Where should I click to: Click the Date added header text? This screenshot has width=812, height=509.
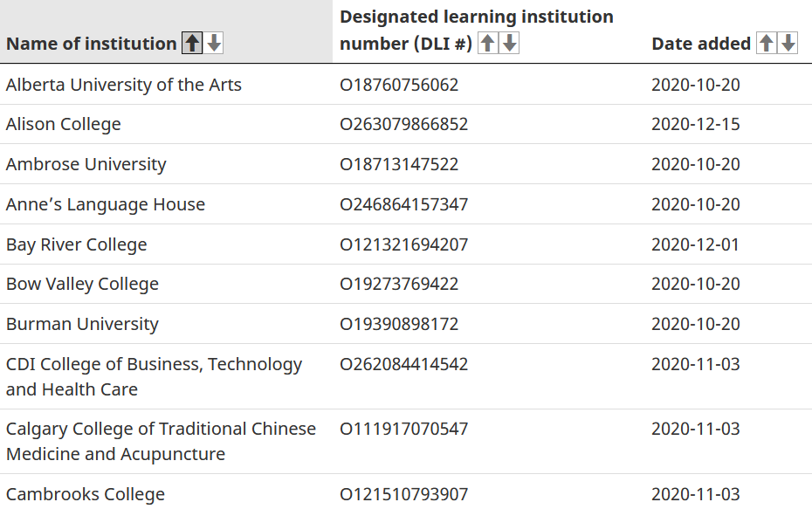pyautogui.click(x=700, y=44)
